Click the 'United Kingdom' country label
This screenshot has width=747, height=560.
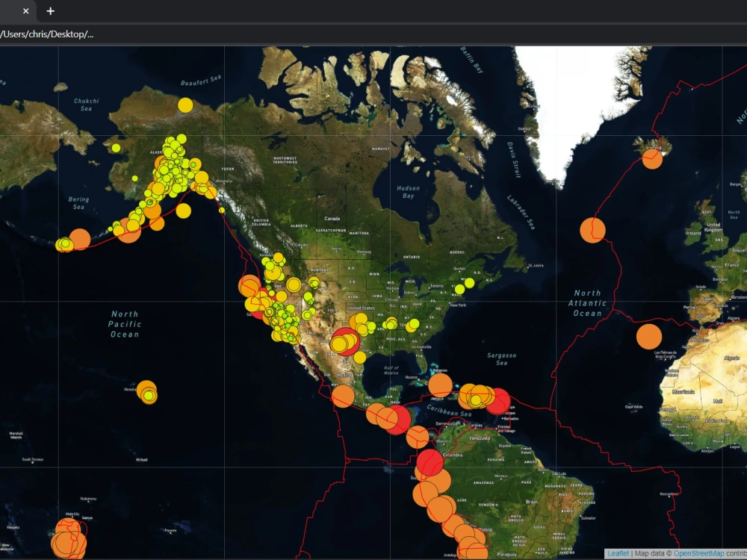point(713,227)
